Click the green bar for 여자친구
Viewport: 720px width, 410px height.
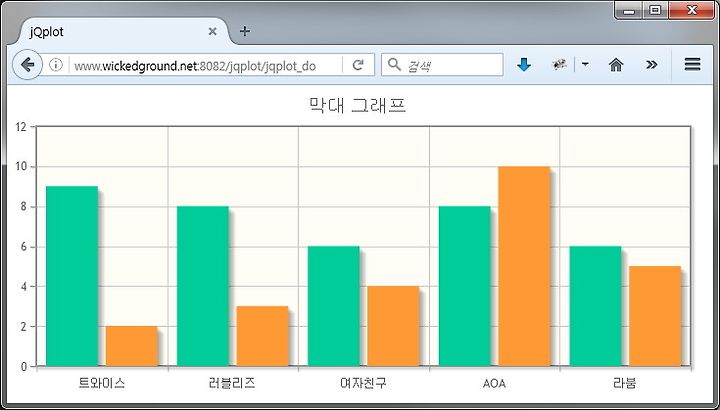point(334,306)
